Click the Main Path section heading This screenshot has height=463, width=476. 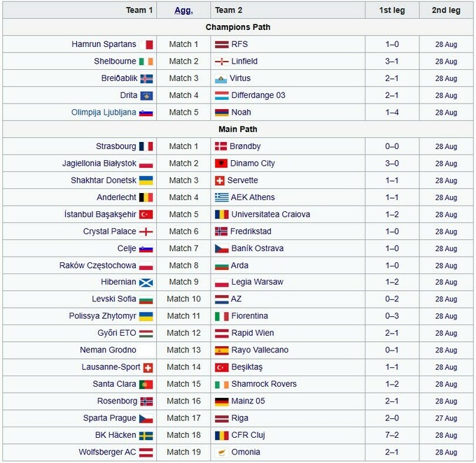point(238,129)
